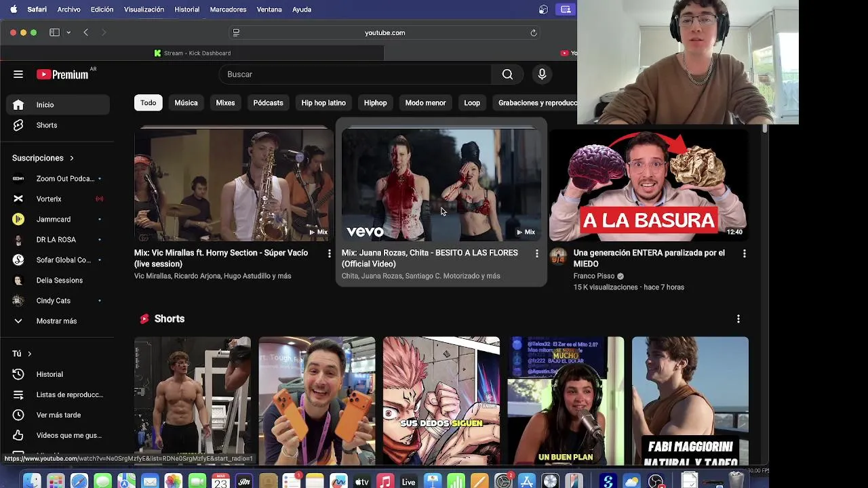Screen dimensions: 868x488
Task: Open Shorts in the sidebar
Action: (58, 125)
